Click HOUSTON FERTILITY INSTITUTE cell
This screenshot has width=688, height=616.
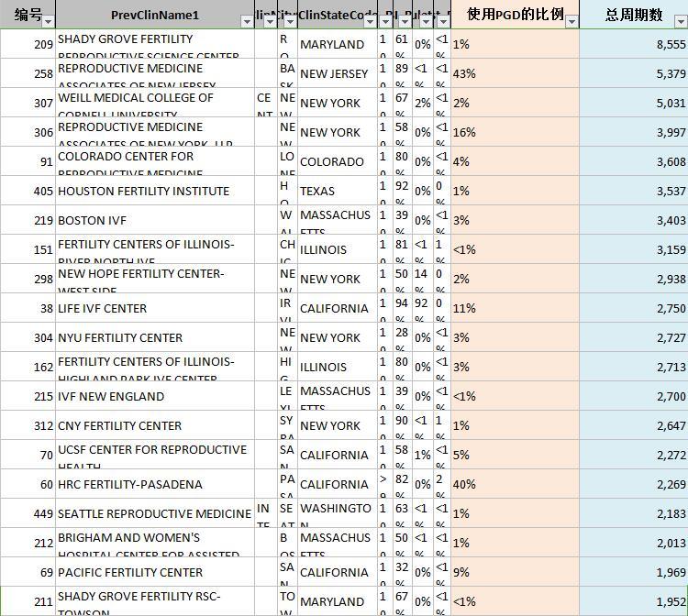tap(155, 191)
